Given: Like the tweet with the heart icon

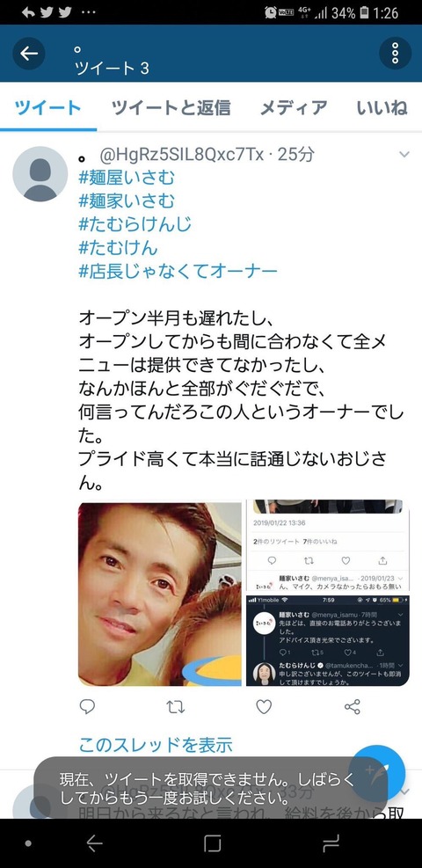Looking at the screenshot, I should 264,706.
